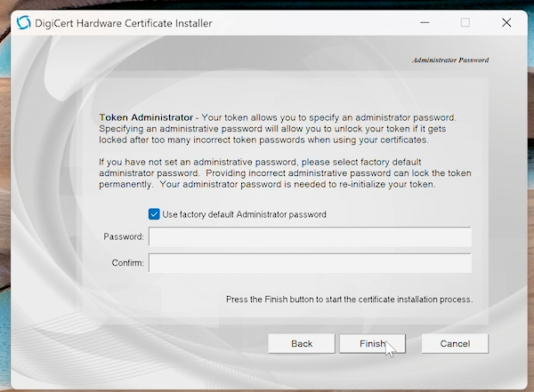Image resolution: width=534 pixels, height=392 pixels.
Task: Go Back to the previous step
Action: (302, 343)
